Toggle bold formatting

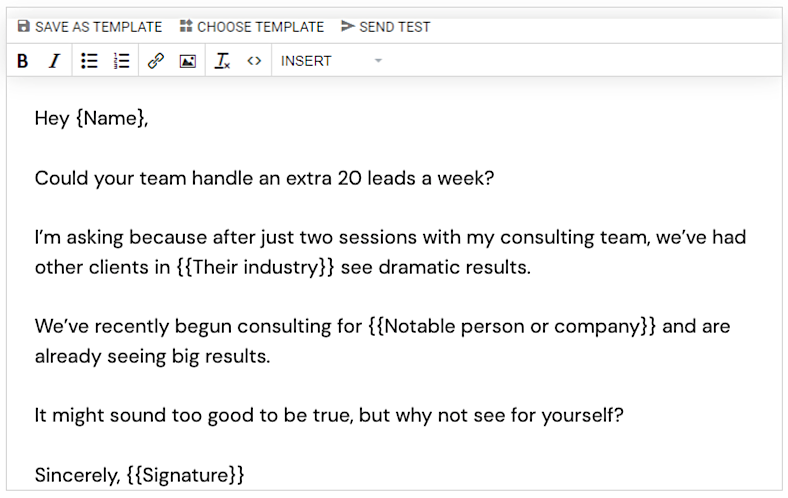[23, 61]
